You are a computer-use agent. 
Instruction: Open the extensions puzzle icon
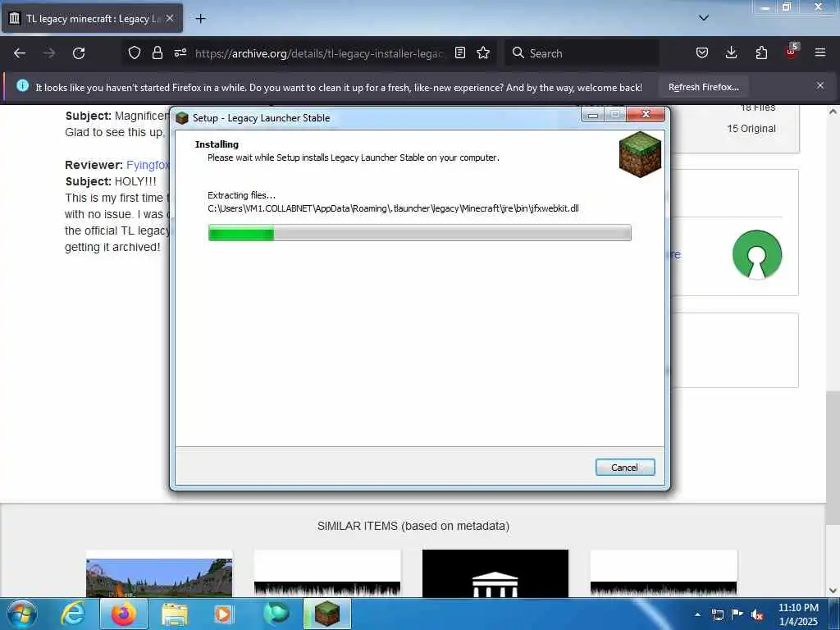coord(761,52)
